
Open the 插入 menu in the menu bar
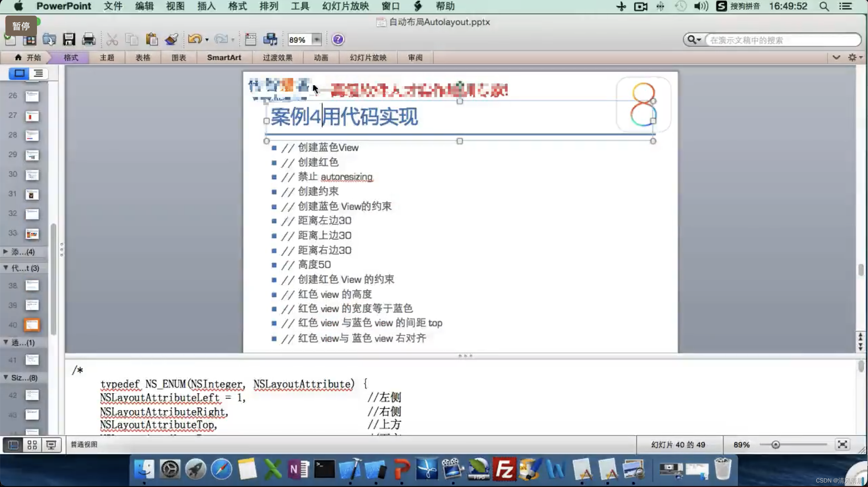click(x=206, y=6)
